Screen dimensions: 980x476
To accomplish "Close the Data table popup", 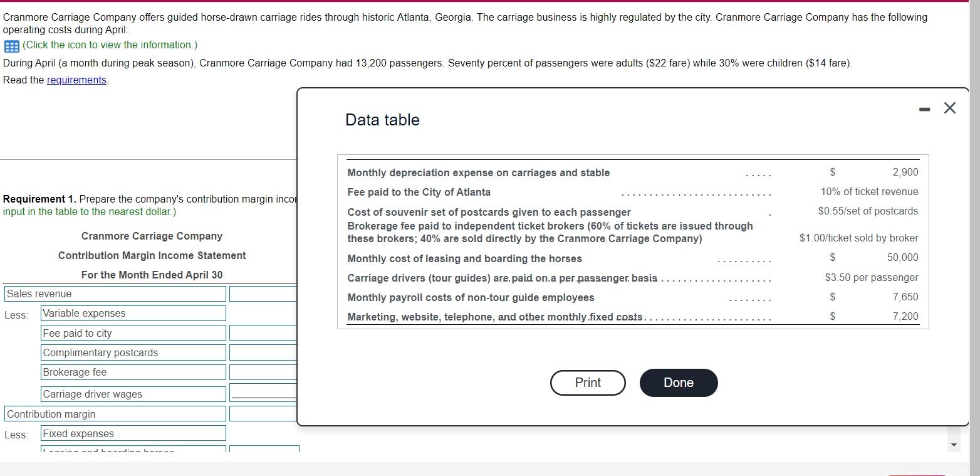I will coord(949,108).
